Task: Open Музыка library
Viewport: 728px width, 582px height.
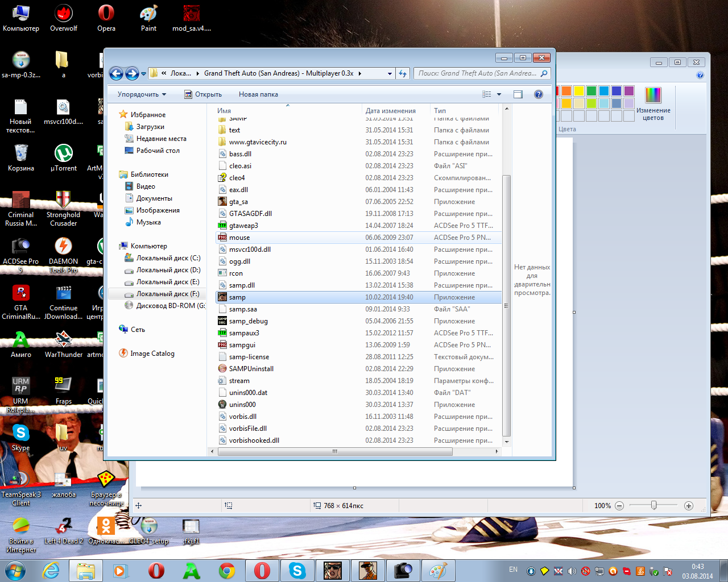Action: [x=148, y=222]
